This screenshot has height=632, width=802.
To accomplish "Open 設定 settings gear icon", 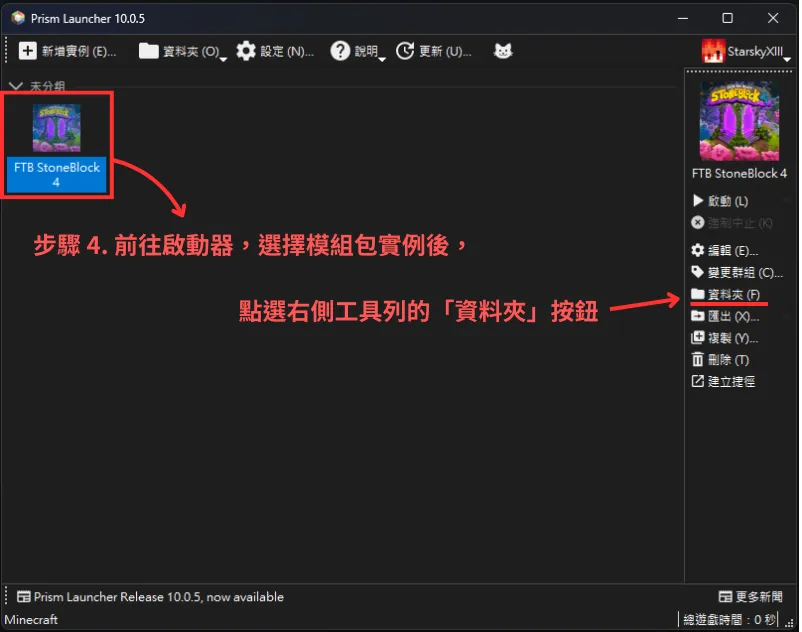I will [x=246, y=51].
